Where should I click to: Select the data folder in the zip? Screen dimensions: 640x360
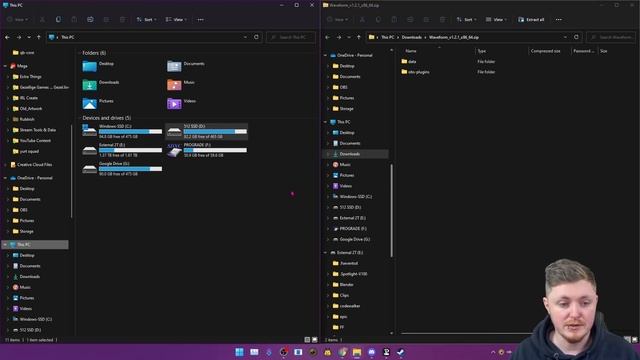[409, 61]
